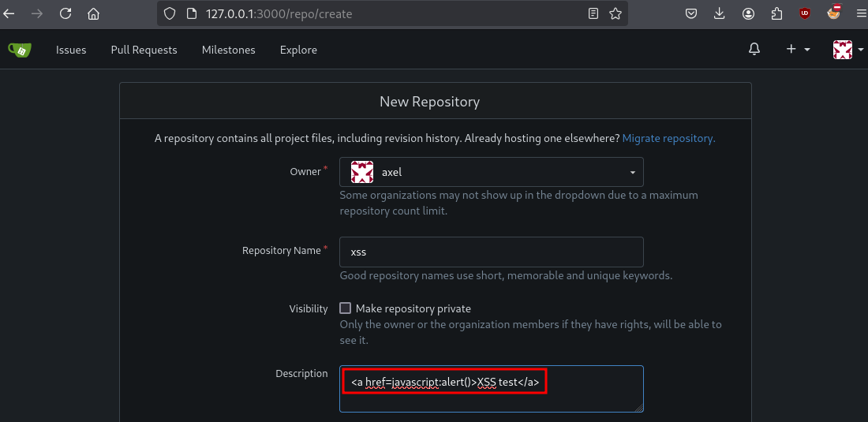Open the plus create-new dropdown
Viewport: 868px width, 422px height.
[798, 50]
